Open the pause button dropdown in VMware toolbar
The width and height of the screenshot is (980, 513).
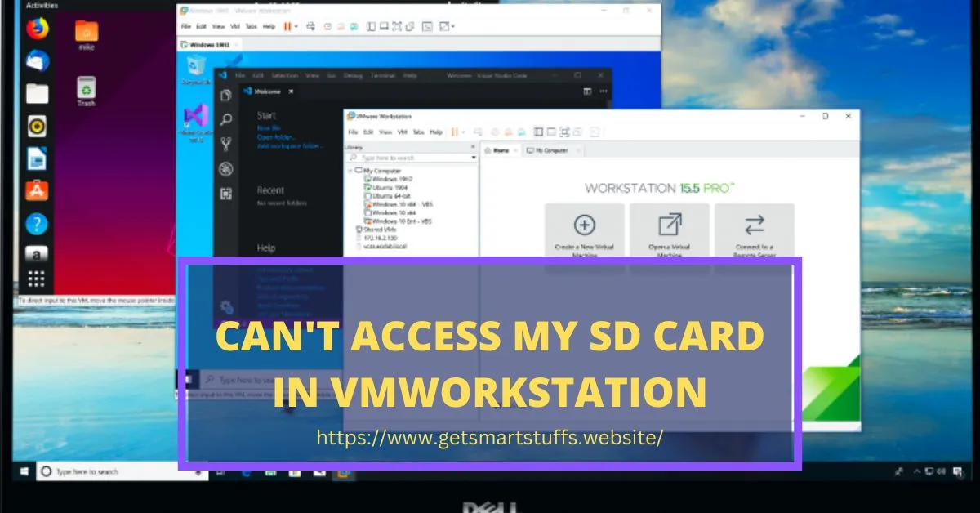463,131
